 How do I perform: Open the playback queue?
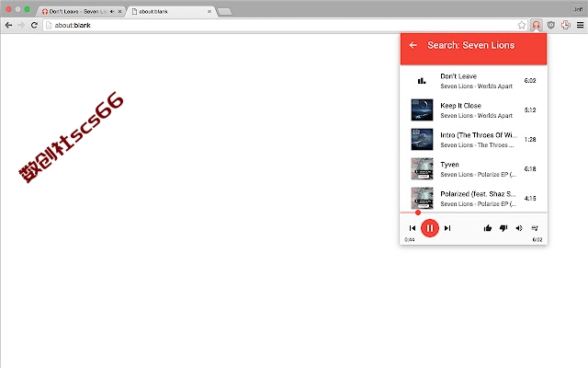[x=535, y=228]
